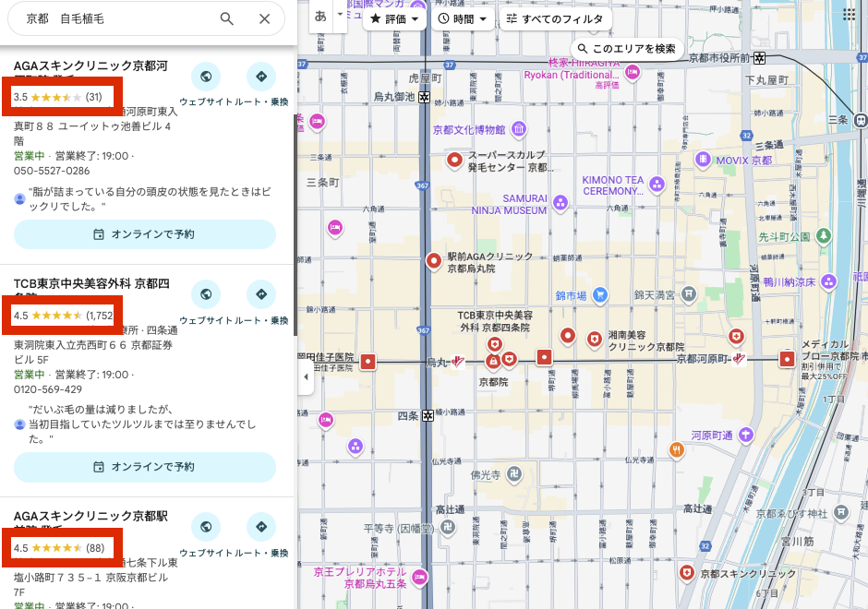
Task: Reserve online via オンラインで予約 for TCB clinic
Action: (x=144, y=467)
